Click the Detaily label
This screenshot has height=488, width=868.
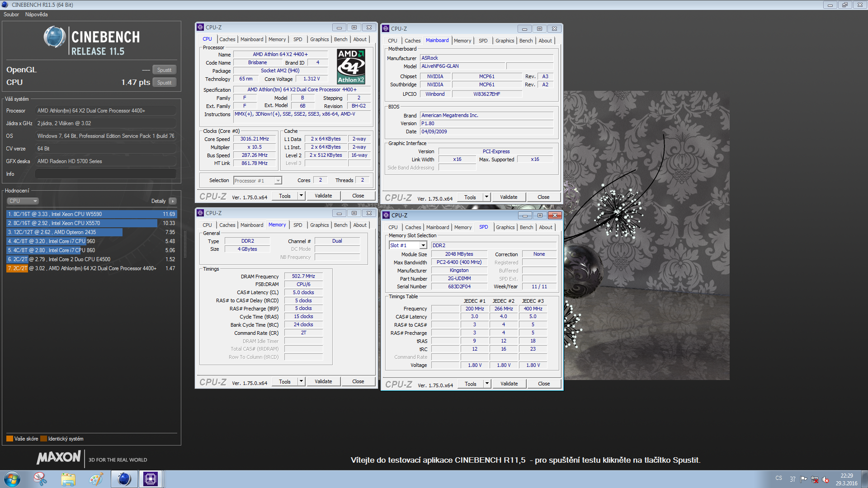158,201
